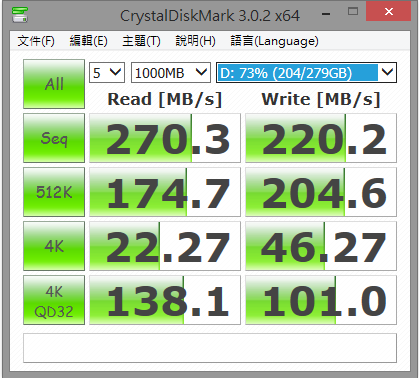The image size is (419, 378).
Task: Select the 512K read result 174.7
Action: [x=165, y=192]
